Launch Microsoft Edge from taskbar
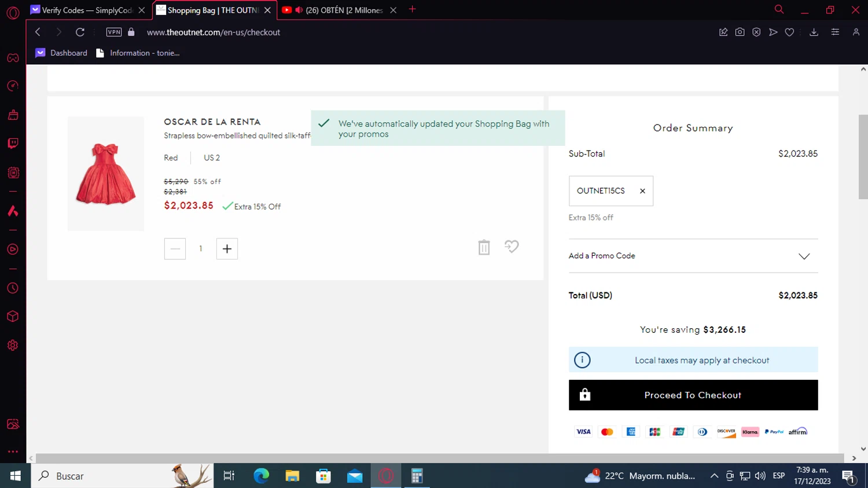This screenshot has height=488, width=868. [261, 476]
